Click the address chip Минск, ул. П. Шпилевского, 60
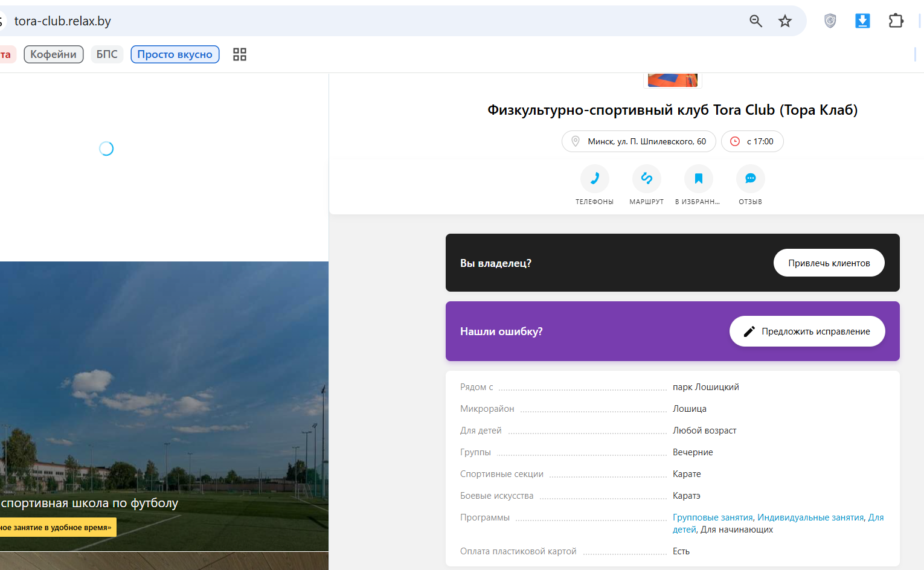 coord(639,141)
